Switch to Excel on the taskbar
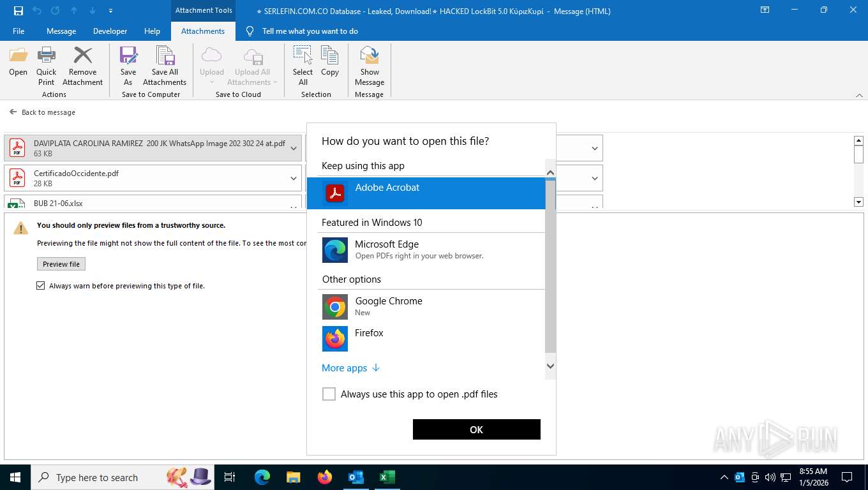This screenshot has width=868, height=490. (x=387, y=477)
